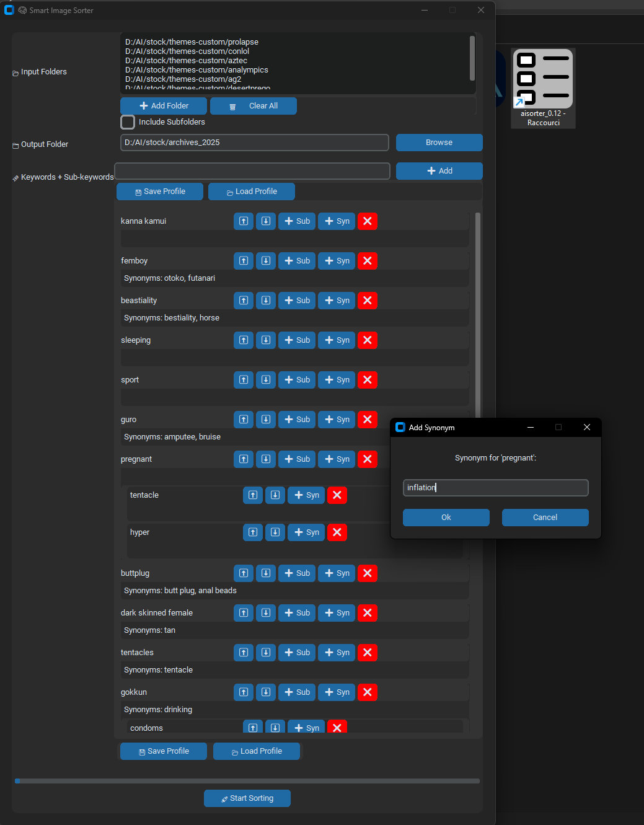This screenshot has height=825, width=644.
Task: Select 'D:/AI/stock/themes-custom/aztec' folder entry
Action: [x=186, y=61]
